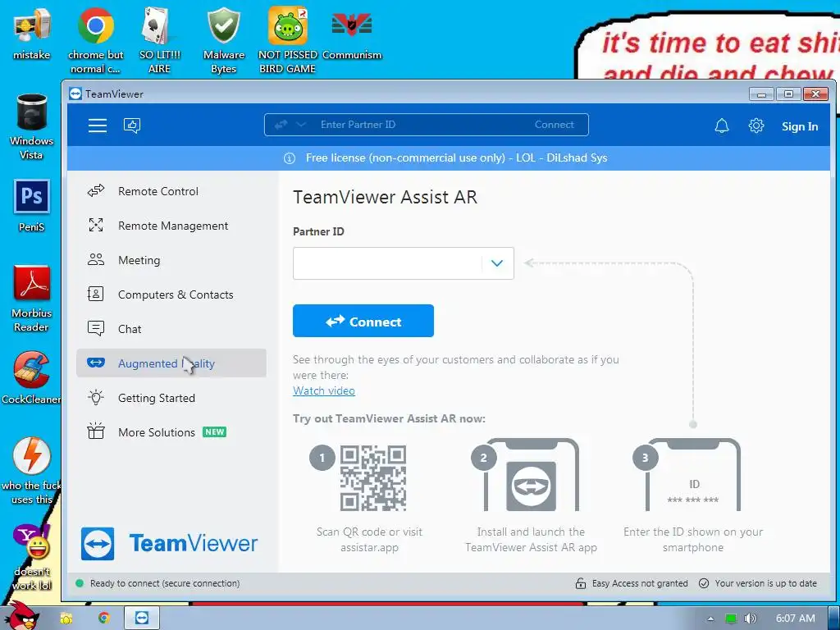840x630 pixels.
Task: Click the TeamViewer logo at bottom left
Action: point(170,544)
